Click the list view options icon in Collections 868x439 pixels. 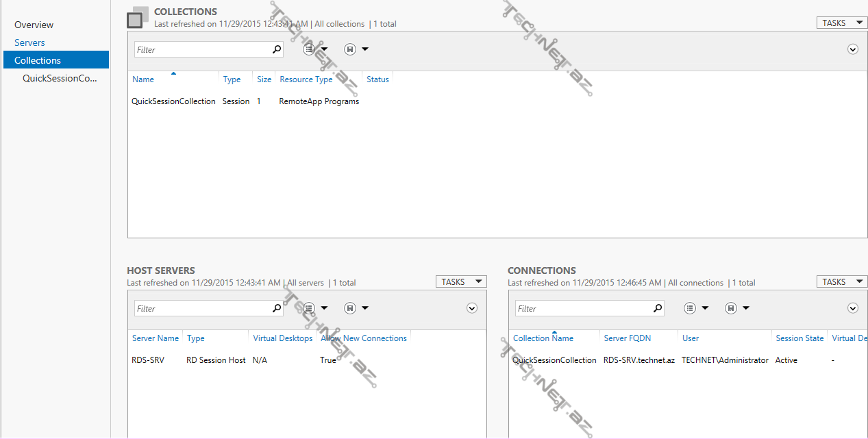click(310, 49)
